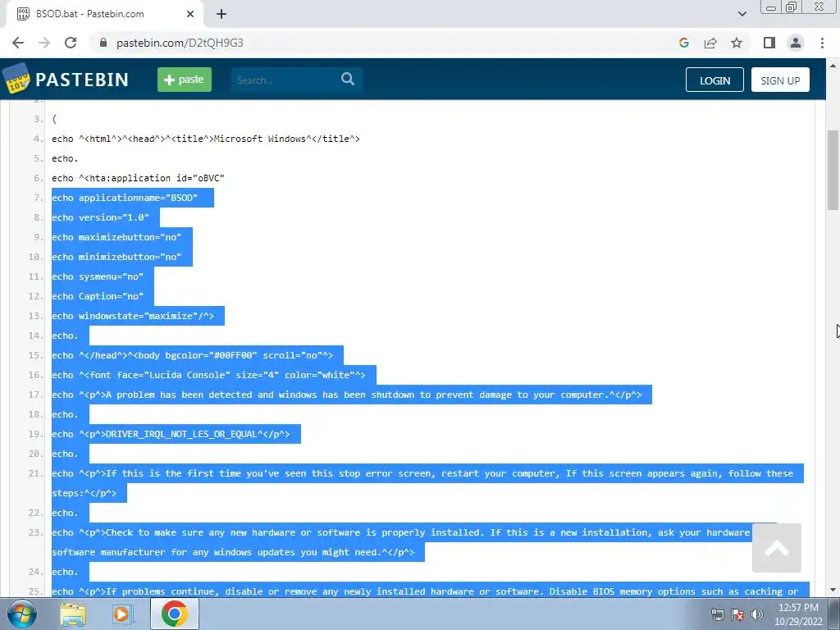Image resolution: width=840 pixels, height=630 pixels.
Task: Open the LOGIN page
Action: pos(714,80)
